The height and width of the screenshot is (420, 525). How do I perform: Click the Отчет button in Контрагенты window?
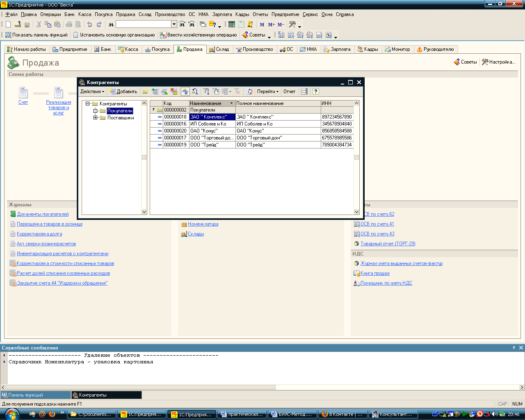coord(289,91)
